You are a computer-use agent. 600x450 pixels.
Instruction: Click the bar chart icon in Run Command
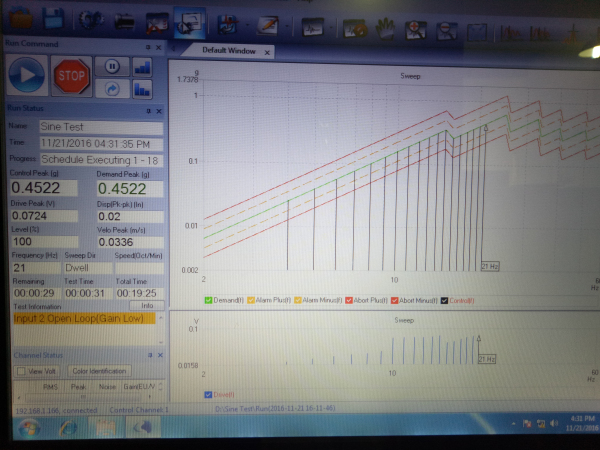142,66
